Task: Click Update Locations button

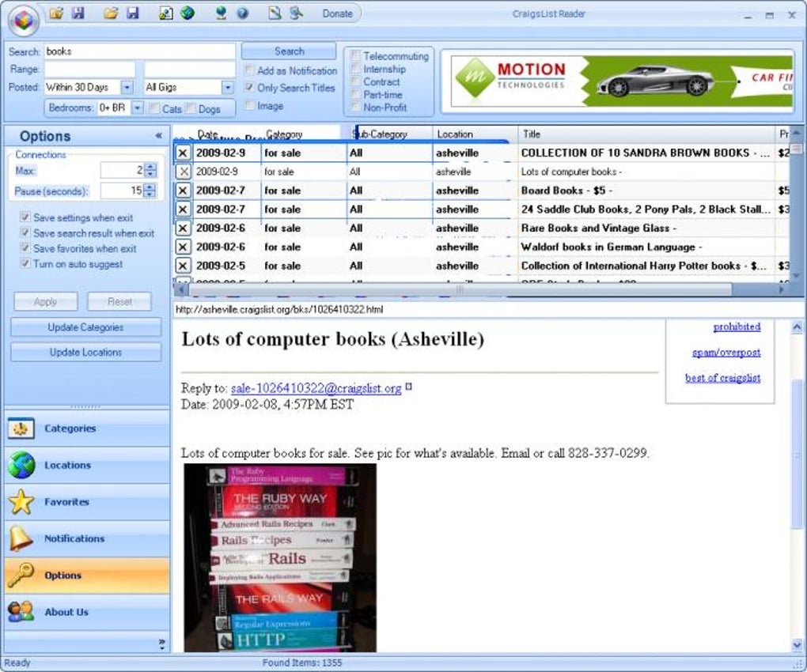Action: click(86, 352)
